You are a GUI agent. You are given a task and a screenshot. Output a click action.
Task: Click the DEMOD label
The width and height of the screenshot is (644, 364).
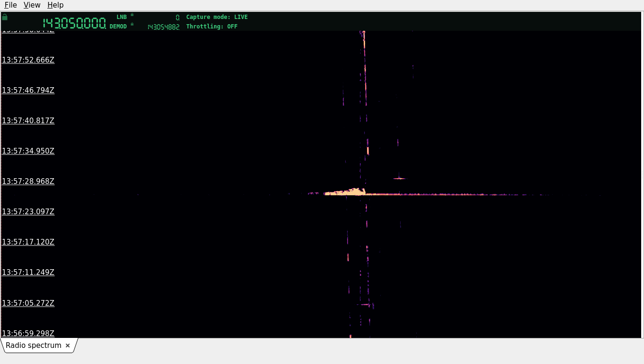click(x=118, y=27)
